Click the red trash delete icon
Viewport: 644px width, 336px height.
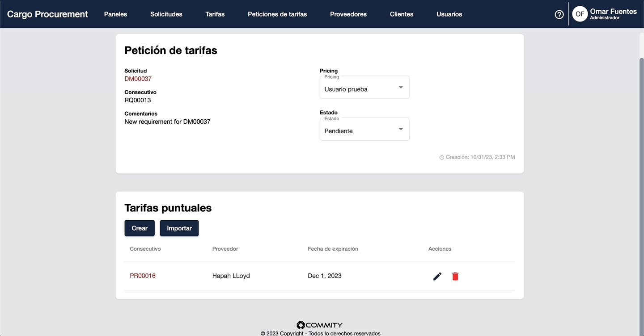(x=455, y=276)
